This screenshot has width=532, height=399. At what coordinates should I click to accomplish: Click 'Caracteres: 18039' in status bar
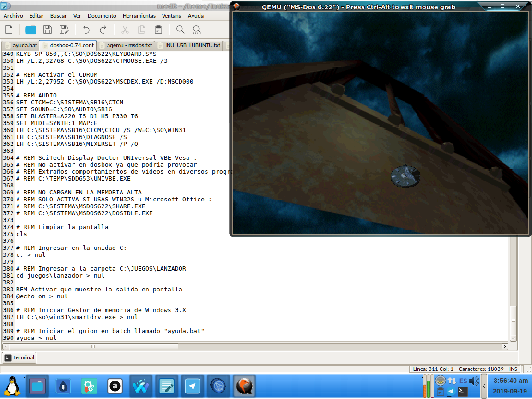click(x=481, y=369)
